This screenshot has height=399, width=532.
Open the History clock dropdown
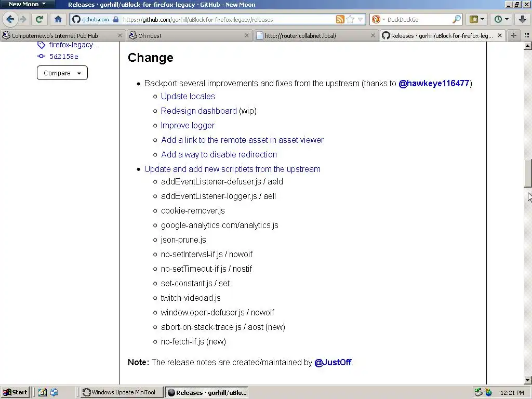click(501, 19)
